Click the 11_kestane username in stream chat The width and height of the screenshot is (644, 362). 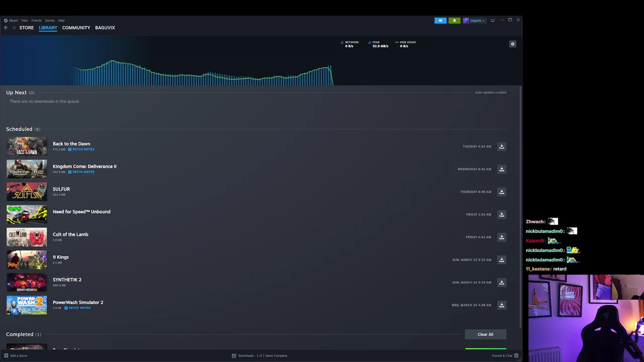click(x=538, y=269)
